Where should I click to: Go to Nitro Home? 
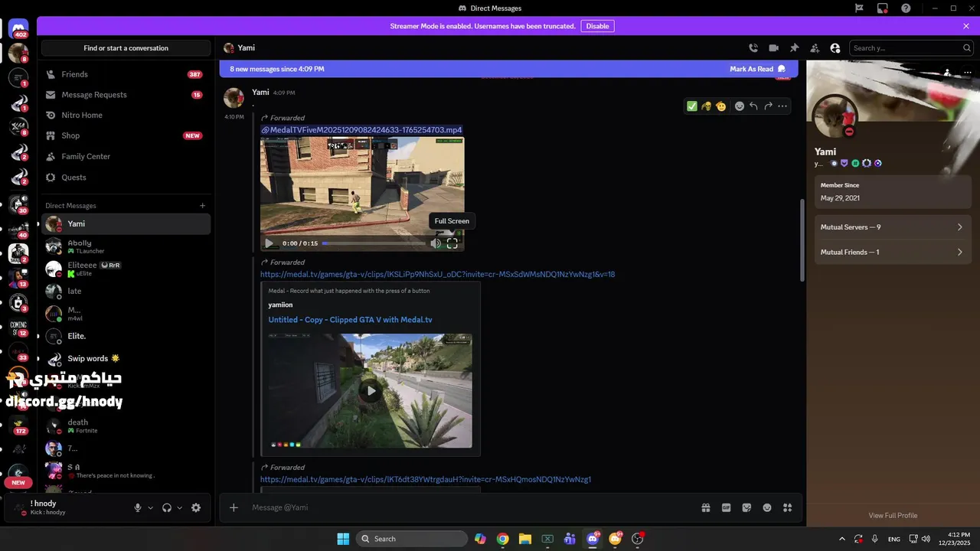point(126,115)
